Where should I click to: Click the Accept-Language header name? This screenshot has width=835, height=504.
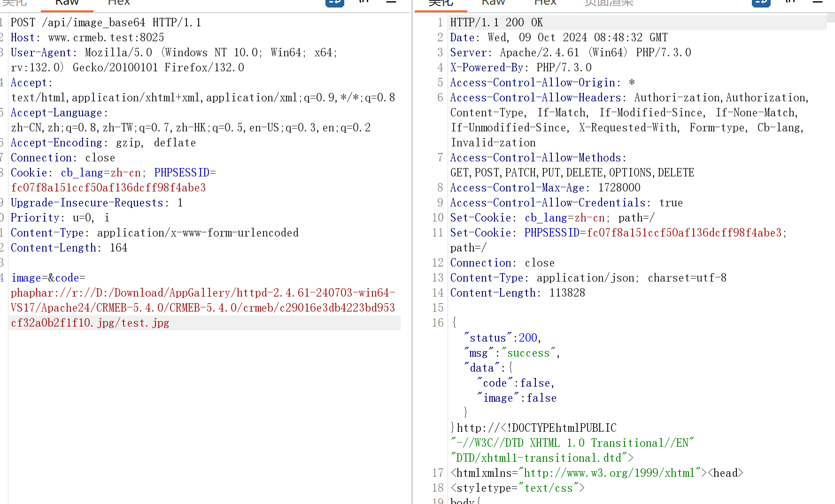(x=56, y=113)
